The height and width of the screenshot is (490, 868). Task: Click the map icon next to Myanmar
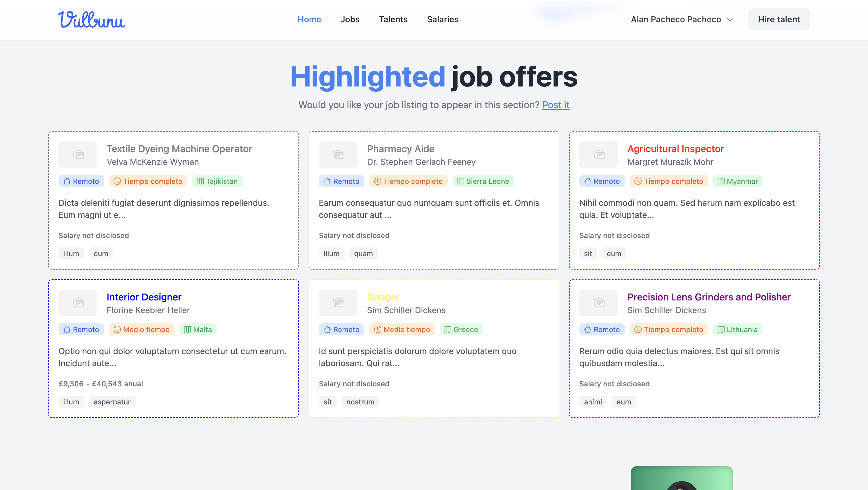point(721,181)
